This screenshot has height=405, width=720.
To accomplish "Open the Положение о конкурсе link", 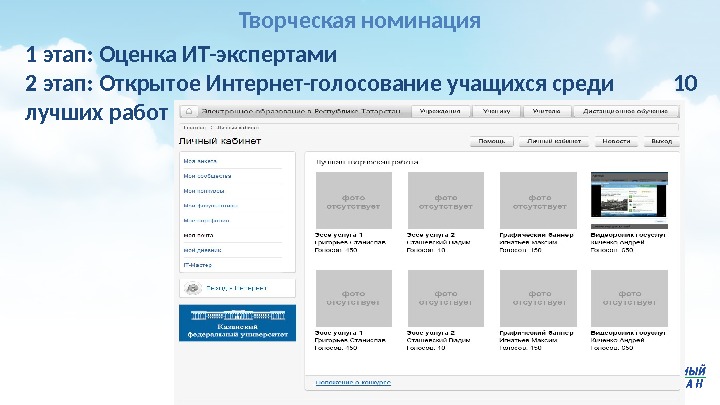I will (x=353, y=382).
